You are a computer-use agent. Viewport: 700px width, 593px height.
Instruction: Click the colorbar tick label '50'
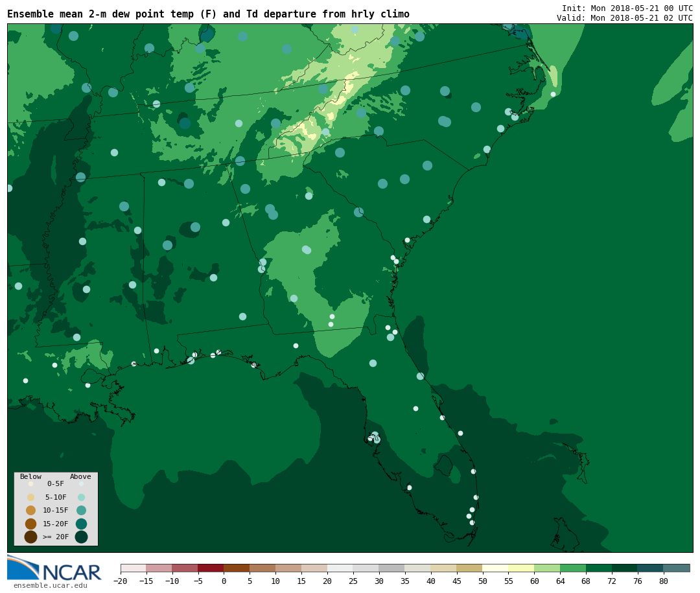483,581
